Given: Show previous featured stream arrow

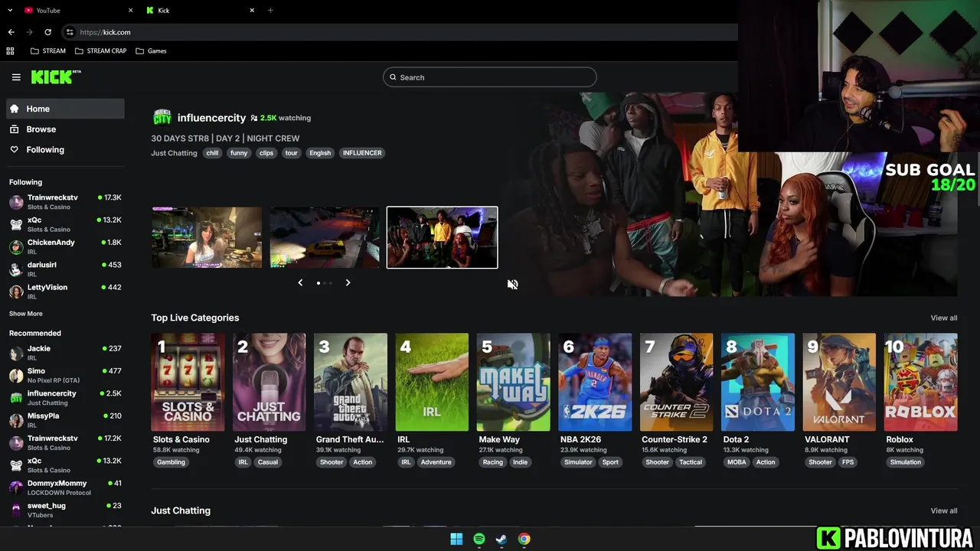Looking at the screenshot, I should [300, 282].
